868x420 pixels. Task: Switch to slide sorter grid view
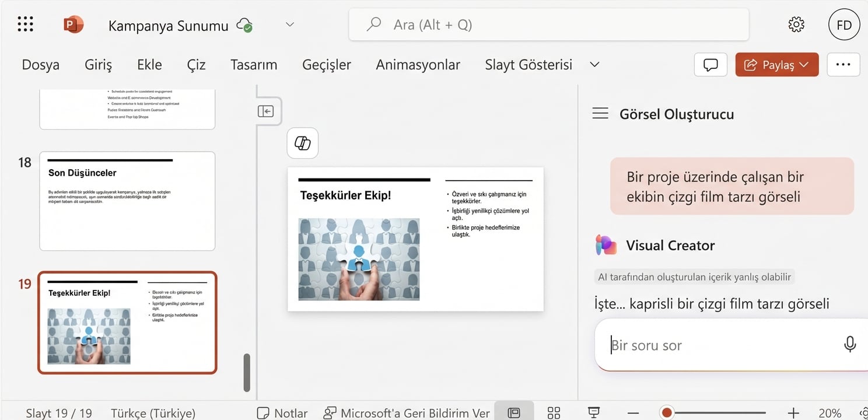click(553, 412)
